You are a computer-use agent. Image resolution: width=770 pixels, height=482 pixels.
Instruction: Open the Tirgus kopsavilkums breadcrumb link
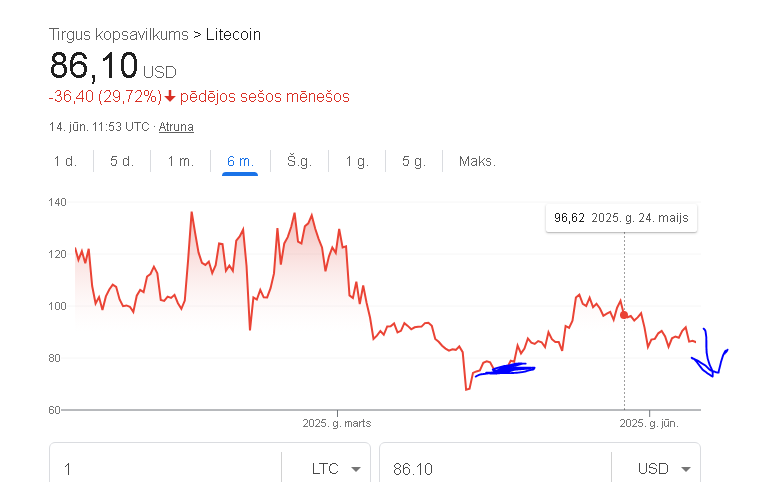pos(118,35)
